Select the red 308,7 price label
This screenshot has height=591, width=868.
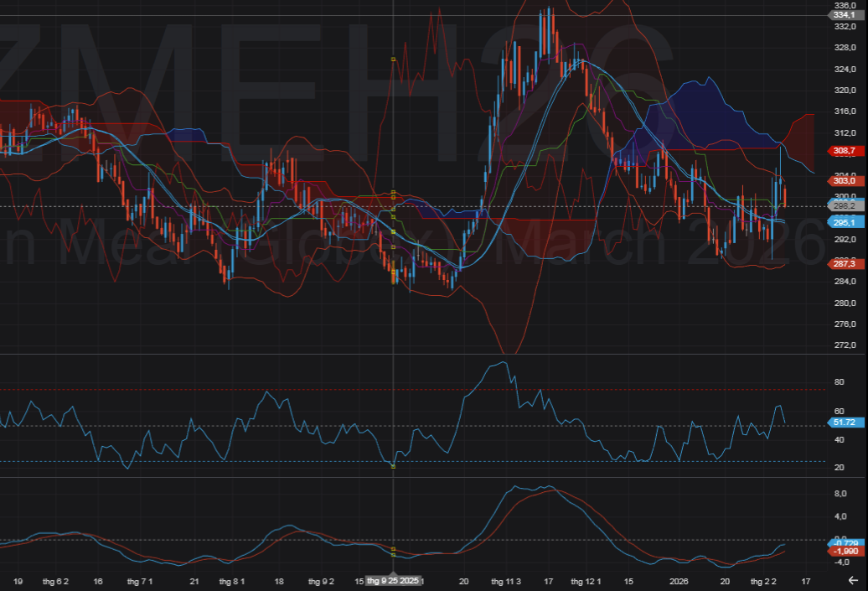[844, 151]
